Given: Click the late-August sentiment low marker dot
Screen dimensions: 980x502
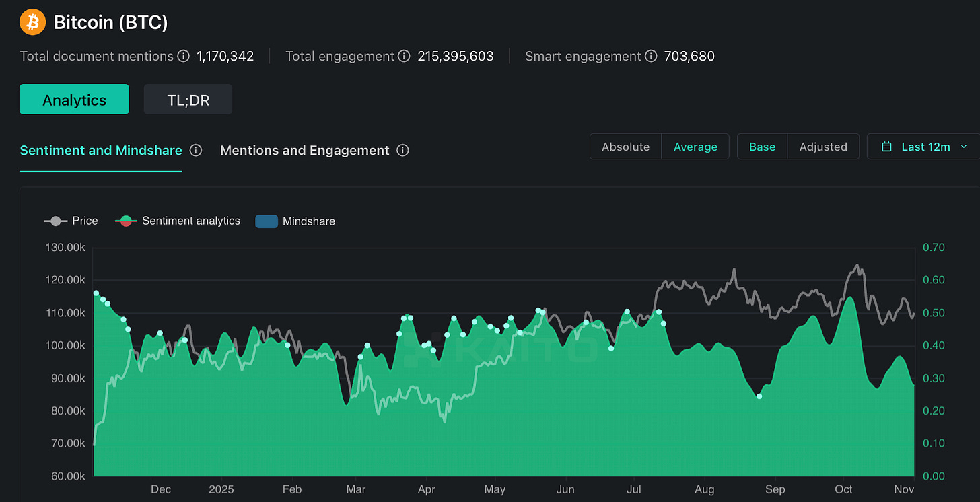Looking at the screenshot, I should click(759, 396).
